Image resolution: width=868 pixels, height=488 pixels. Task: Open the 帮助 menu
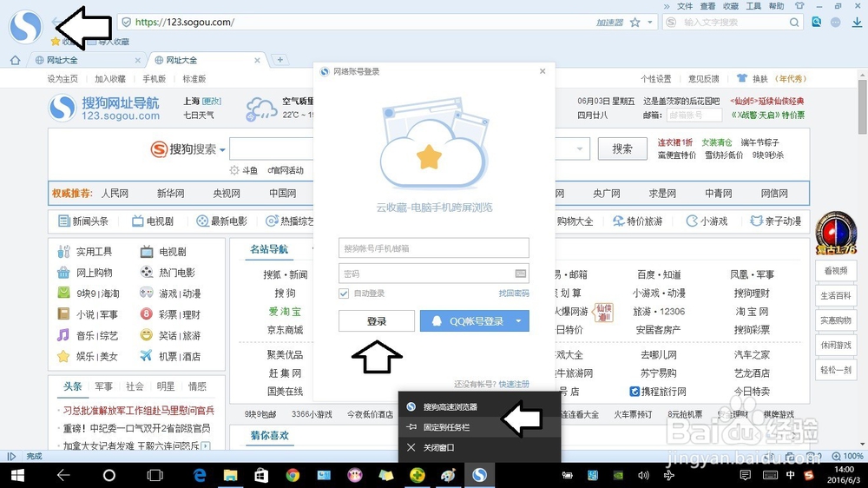click(x=776, y=6)
